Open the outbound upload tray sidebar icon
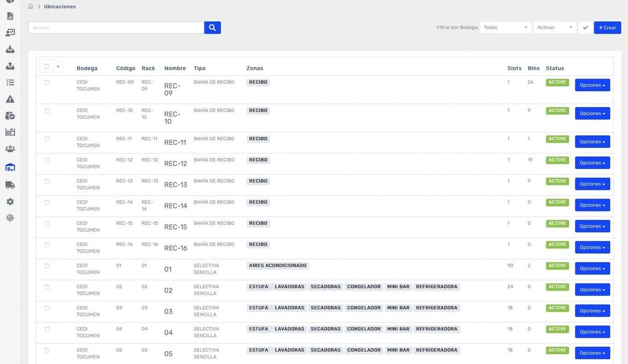 click(10, 66)
